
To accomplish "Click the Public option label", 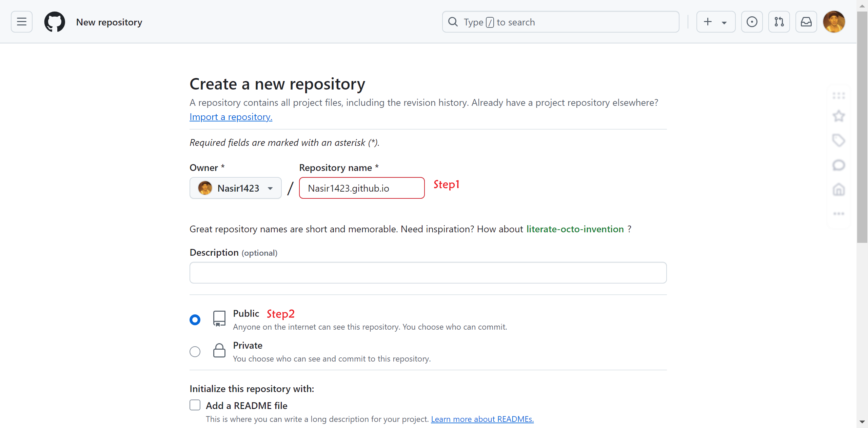I will tap(246, 313).
